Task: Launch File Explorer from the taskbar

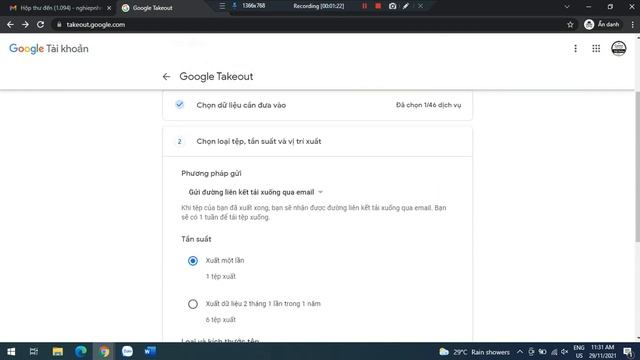Action: tap(58, 351)
